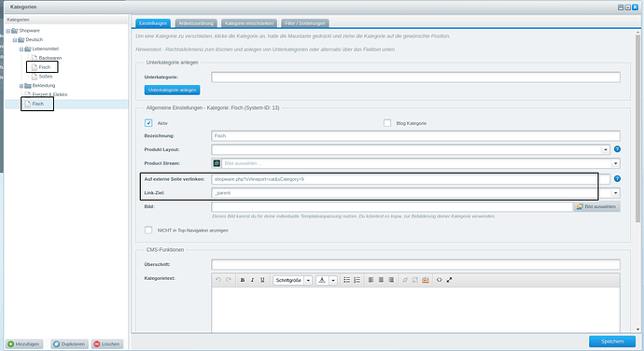Expand the Link-Ziel dropdown

pos(615,192)
